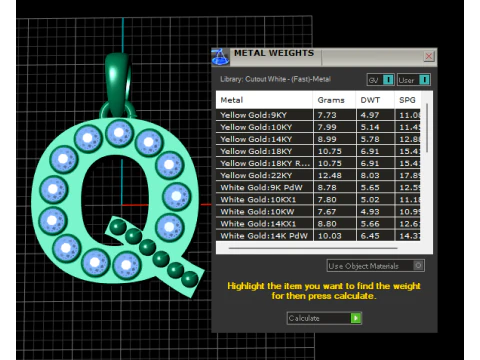This screenshot has height=360, width=480.
Task: Toggle the User library switch
Action: point(424,80)
